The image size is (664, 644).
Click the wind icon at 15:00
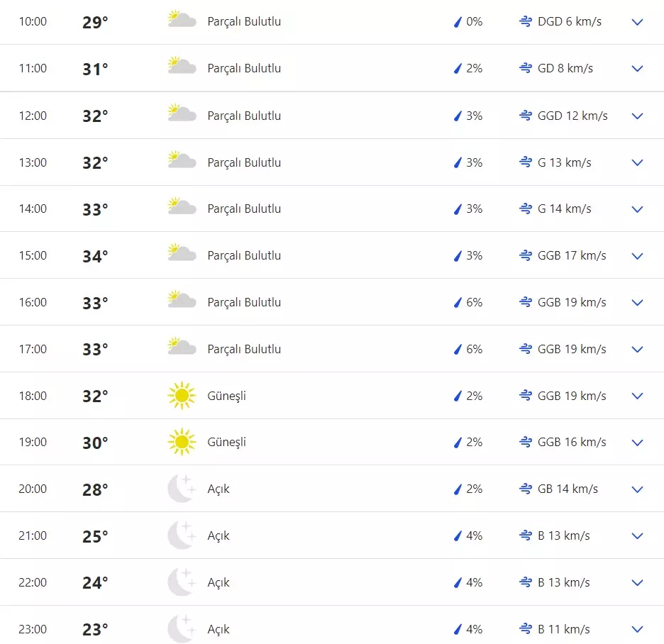click(x=526, y=255)
